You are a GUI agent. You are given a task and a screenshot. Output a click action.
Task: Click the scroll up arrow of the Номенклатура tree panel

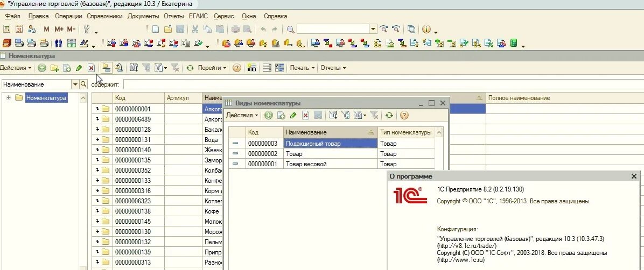click(83, 98)
